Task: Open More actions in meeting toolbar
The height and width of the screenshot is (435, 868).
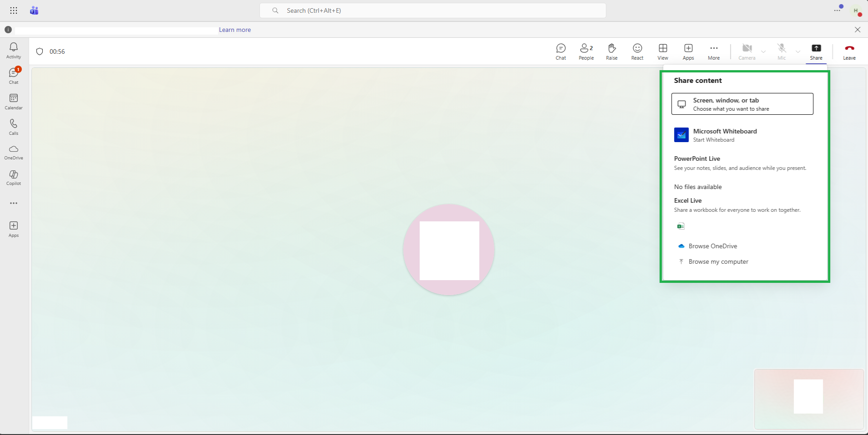Action: tap(714, 51)
